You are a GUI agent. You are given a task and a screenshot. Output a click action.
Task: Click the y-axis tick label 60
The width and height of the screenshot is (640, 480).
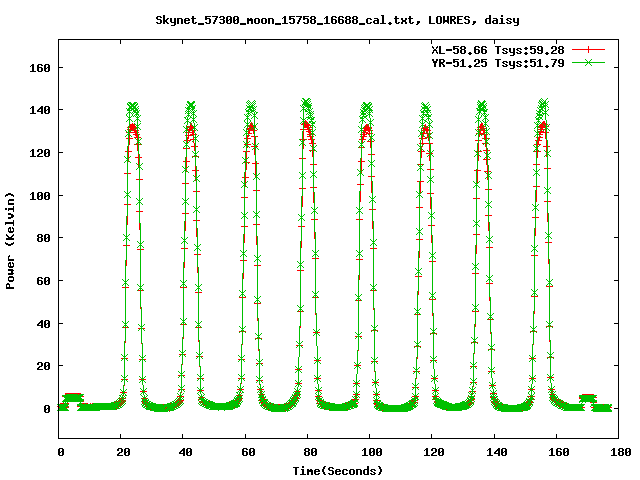pos(44,281)
